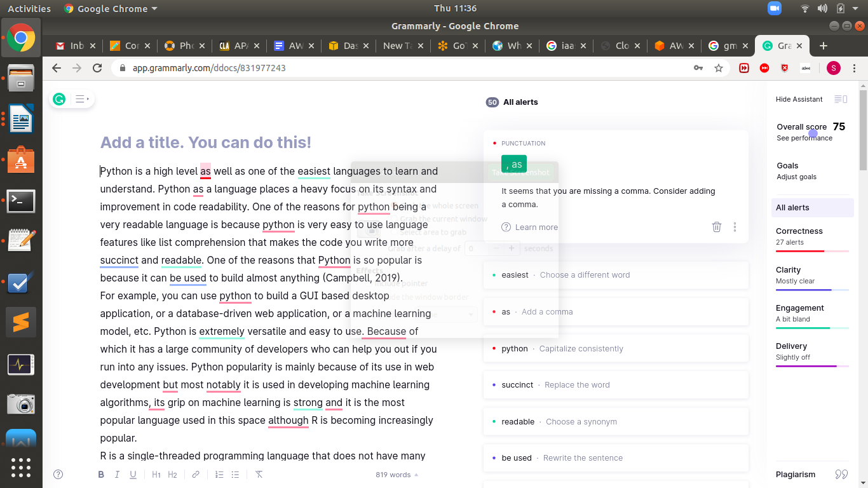Image resolution: width=868 pixels, height=488 pixels.
Task: Click the underlined word 'notably' in the document
Action: (224, 384)
